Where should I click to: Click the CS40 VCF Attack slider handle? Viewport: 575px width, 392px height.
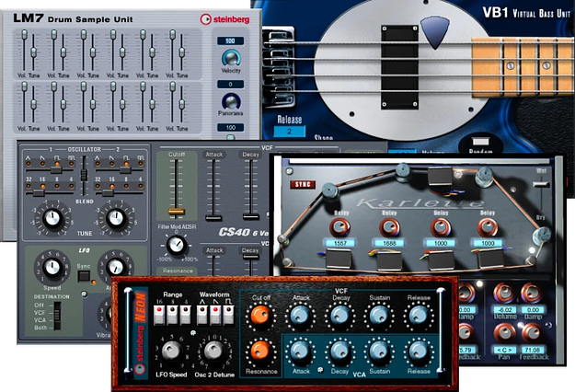click(213, 218)
